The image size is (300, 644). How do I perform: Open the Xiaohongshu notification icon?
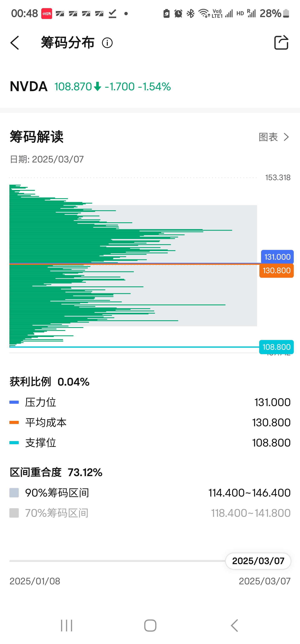(x=46, y=14)
